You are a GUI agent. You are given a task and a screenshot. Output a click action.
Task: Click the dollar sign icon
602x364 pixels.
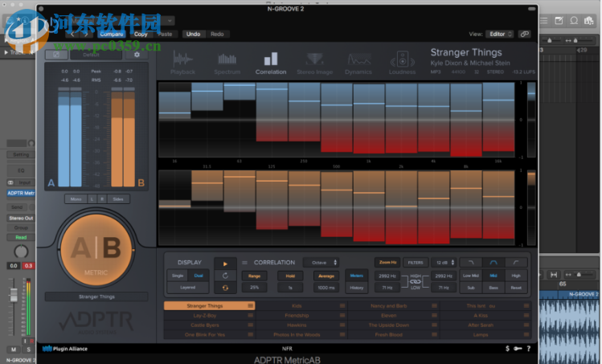507,349
